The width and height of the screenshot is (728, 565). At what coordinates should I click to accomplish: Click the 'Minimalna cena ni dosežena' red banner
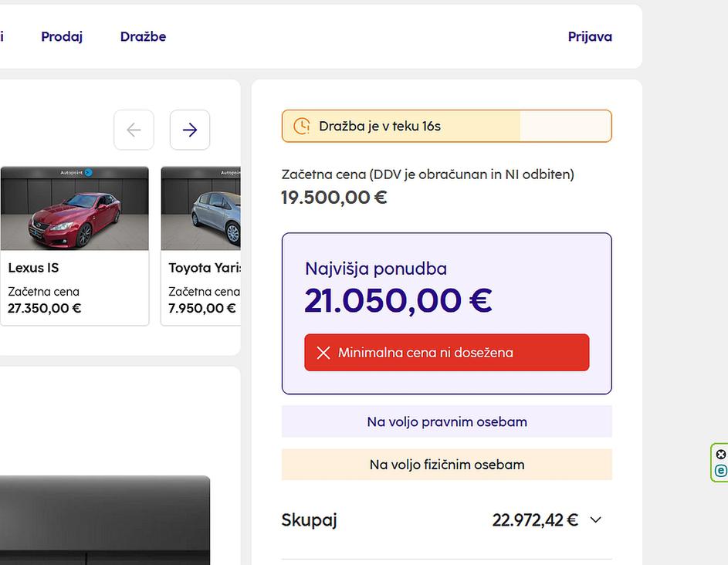click(446, 353)
